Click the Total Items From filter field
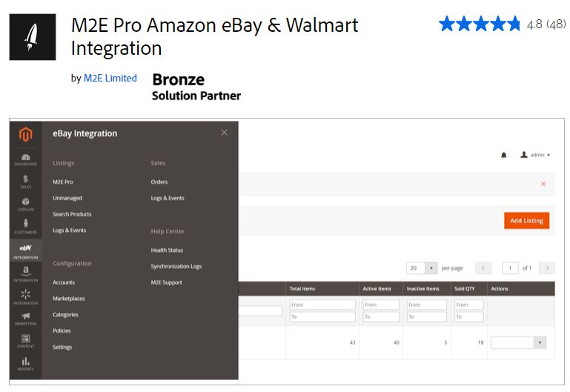This screenshot has height=392, width=570. click(x=322, y=305)
